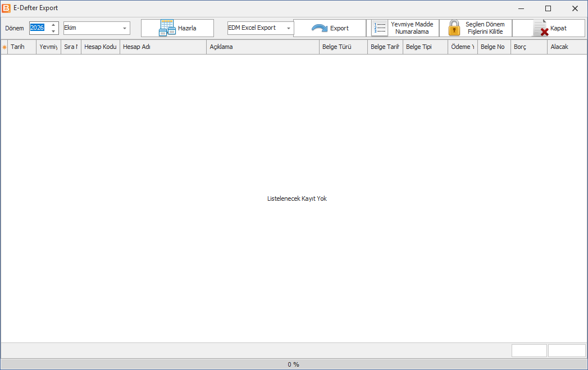588x370 pixels.
Task: Sort by the Belge Tarihi column header
Action: pos(385,47)
